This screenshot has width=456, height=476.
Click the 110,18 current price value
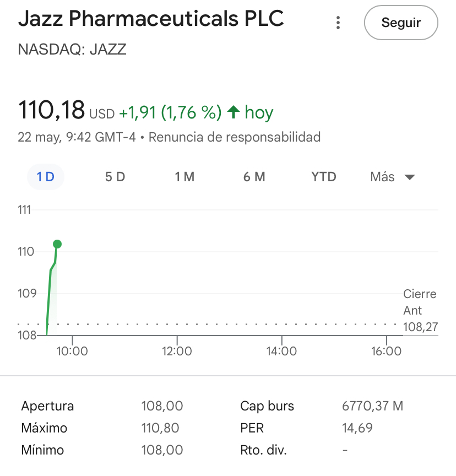pyautogui.click(x=51, y=110)
